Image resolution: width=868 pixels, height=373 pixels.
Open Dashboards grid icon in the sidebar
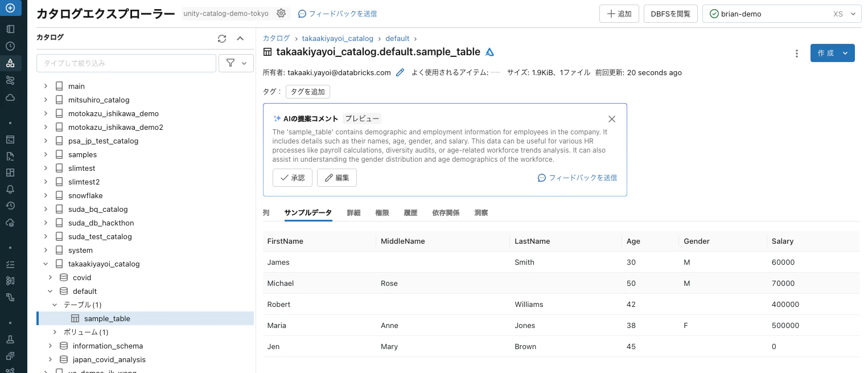pyautogui.click(x=10, y=173)
